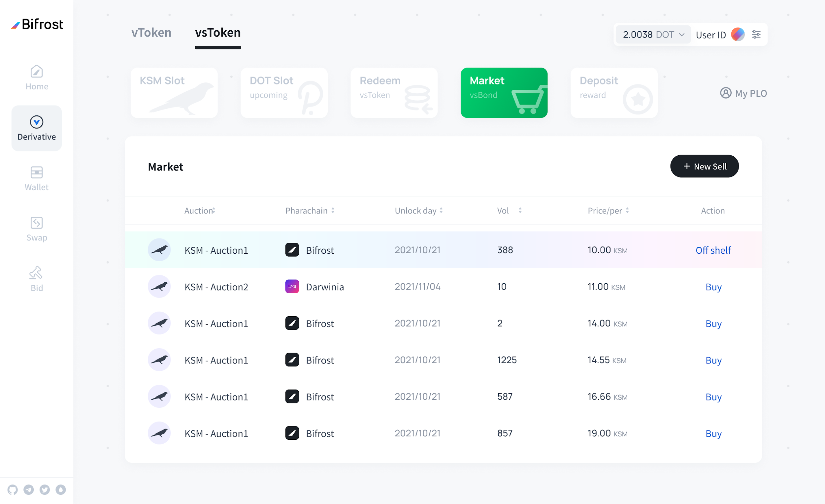Open My PLO profile link

743,93
